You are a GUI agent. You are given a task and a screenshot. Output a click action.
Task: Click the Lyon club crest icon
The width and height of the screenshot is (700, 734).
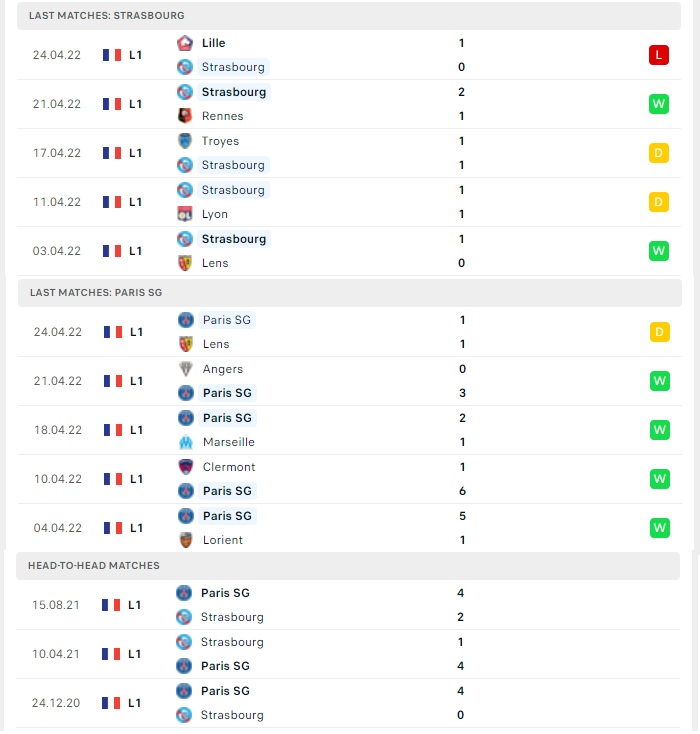(185, 214)
